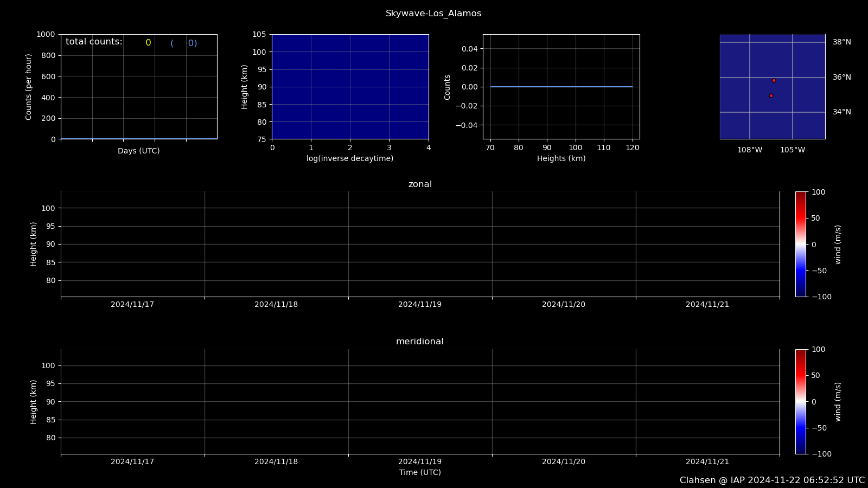Click the zonal wind colorbar
The width and height of the screenshot is (868, 488).
[801, 244]
